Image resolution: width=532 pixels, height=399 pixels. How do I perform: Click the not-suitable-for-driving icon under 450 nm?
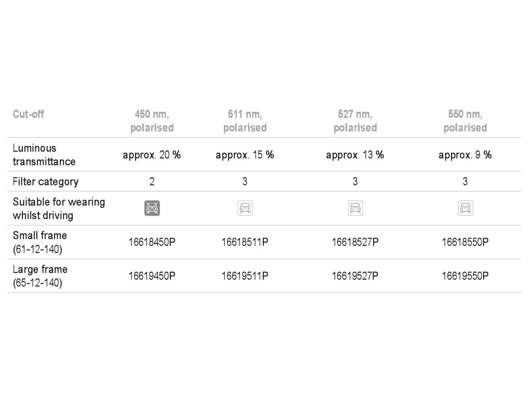152,208
